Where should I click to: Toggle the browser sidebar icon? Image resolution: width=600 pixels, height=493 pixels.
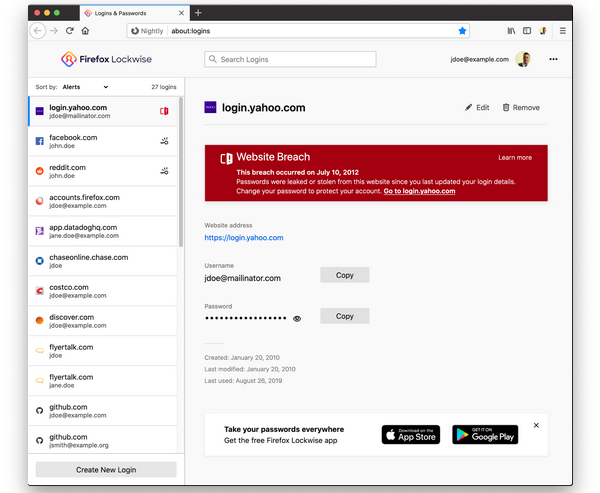coord(527,31)
